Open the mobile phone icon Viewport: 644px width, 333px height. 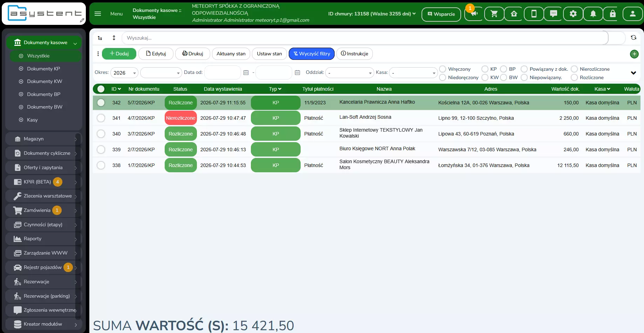(534, 14)
